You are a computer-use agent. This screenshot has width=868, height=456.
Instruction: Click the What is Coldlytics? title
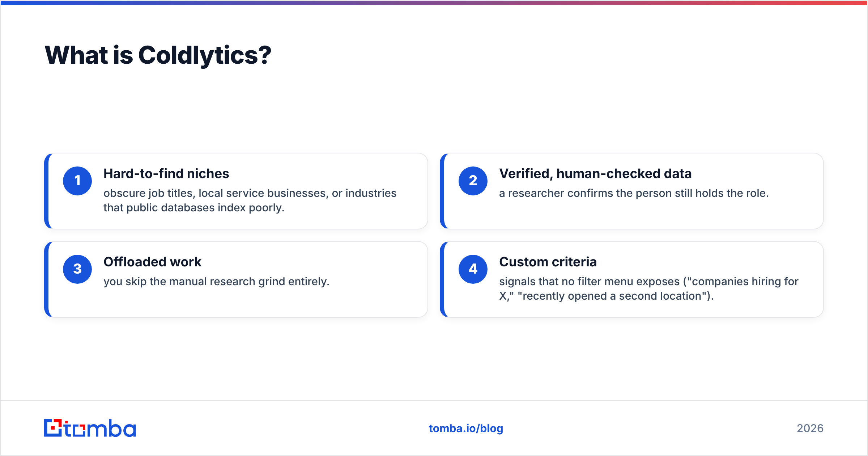pyautogui.click(x=158, y=55)
